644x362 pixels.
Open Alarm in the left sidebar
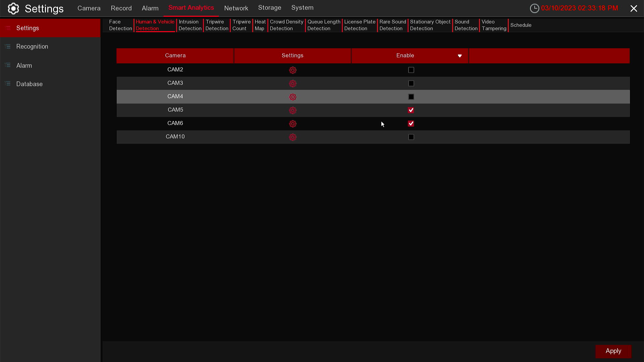point(24,66)
